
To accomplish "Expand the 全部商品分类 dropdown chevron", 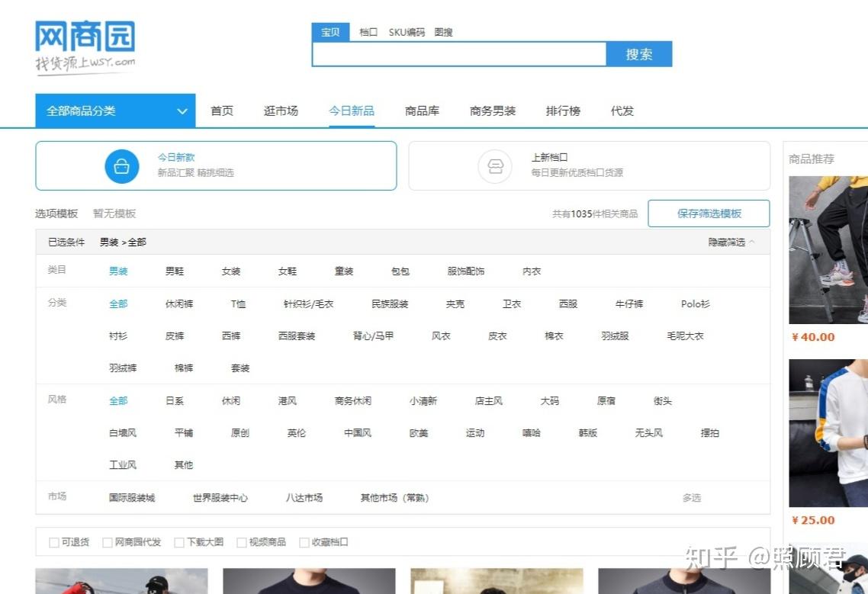I will tap(182, 111).
